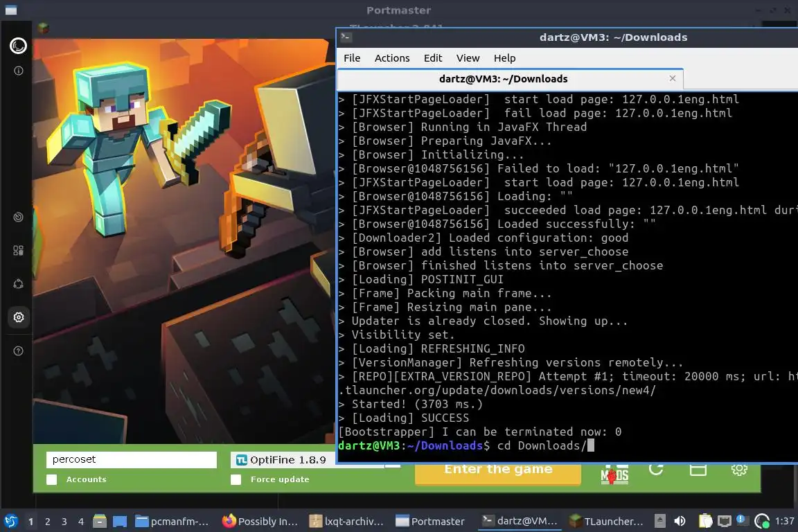Open the network monitor icon in Portmaster sidebar
The height and width of the screenshot is (532, 798).
tap(18, 218)
